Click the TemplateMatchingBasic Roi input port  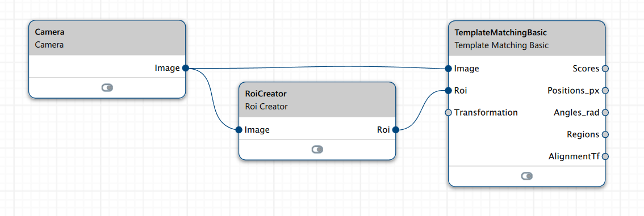pyautogui.click(x=449, y=91)
